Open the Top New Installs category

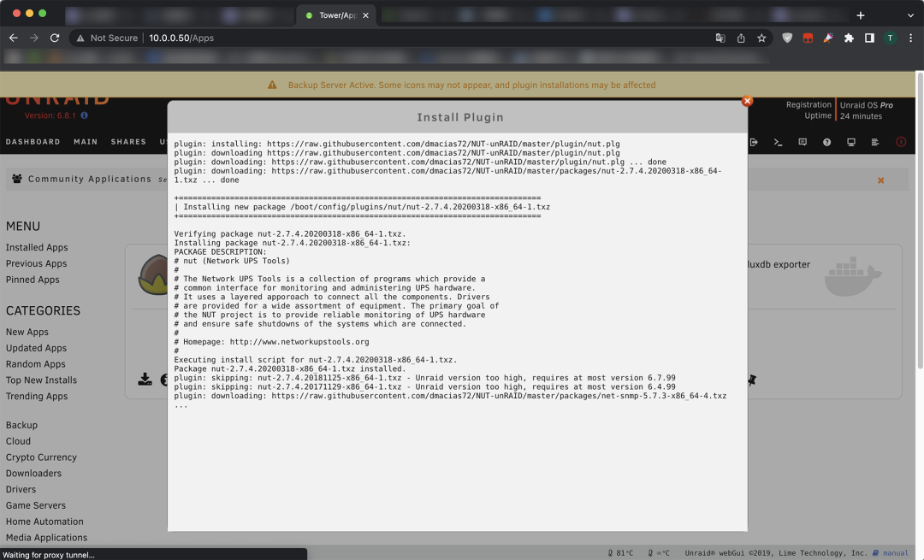point(41,380)
